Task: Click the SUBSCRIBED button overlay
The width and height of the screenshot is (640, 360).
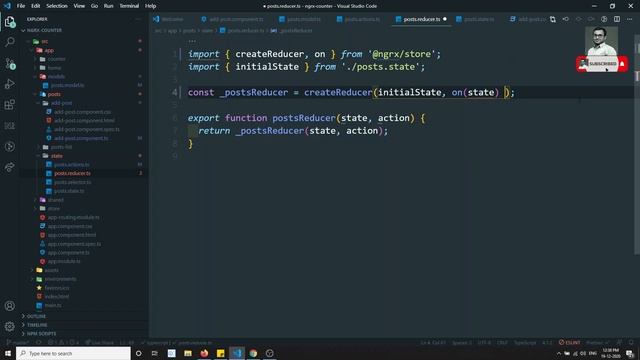Action: click(x=602, y=64)
